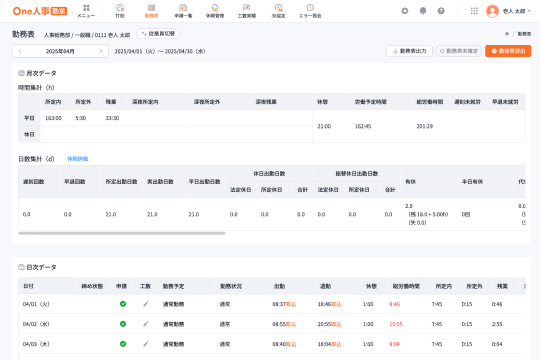Expand the user name dropdown arrow
The image size is (540, 360).
529,11
